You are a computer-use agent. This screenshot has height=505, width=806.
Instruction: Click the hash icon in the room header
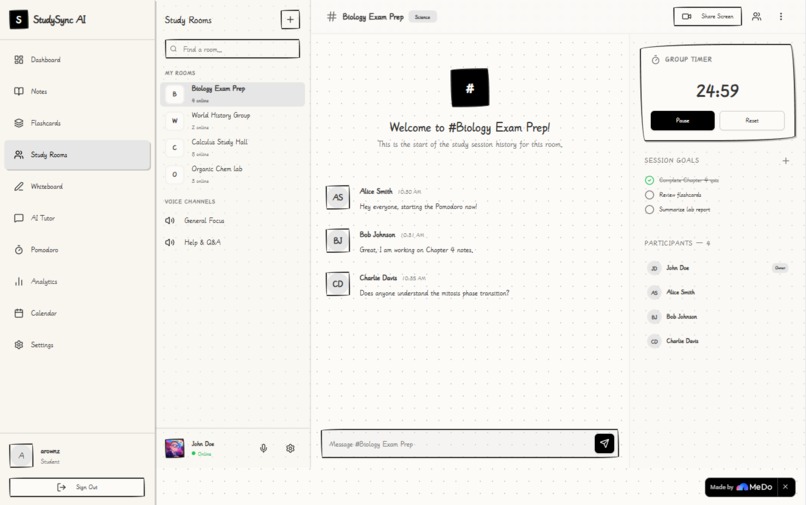coord(332,17)
